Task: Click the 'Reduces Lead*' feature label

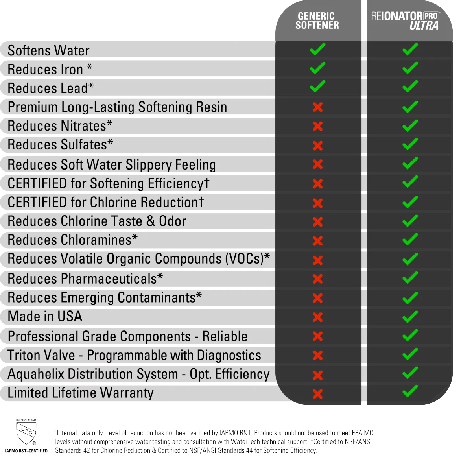Action: click(x=51, y=89)
